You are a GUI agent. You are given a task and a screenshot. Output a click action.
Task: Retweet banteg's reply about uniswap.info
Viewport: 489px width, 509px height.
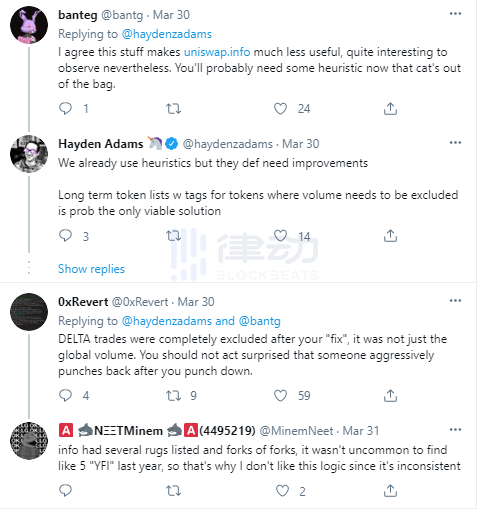pyautogui.click(x=173, y=109)
